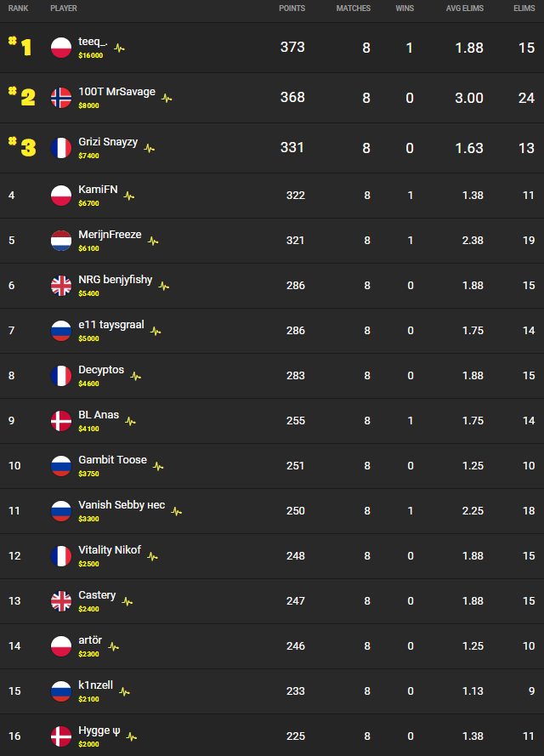Viewport: 544px width, 756px height.
Task: Click the Denmark flag next to BL Anas
Action: (61, 421)
